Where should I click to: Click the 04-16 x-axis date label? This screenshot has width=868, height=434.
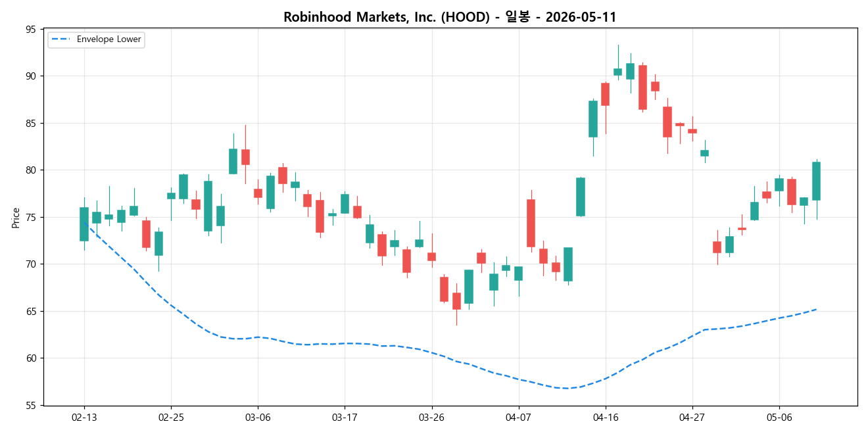click(606, 418)
